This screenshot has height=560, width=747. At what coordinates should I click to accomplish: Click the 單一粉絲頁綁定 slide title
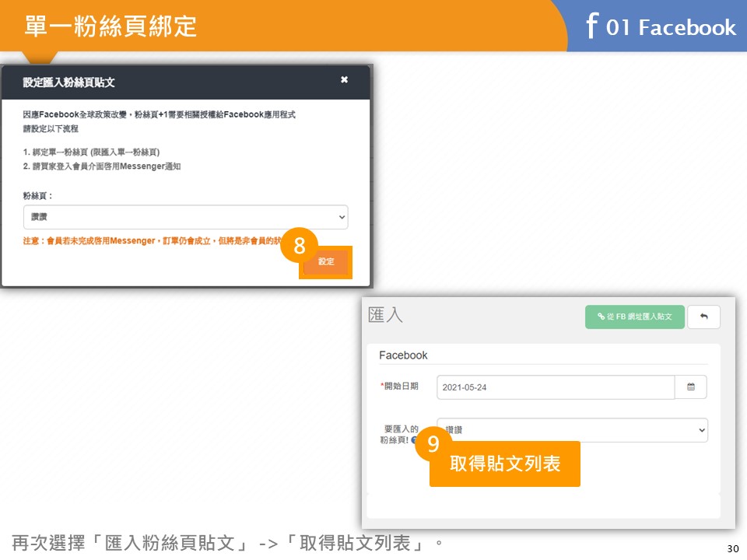(x=110, y=26)
